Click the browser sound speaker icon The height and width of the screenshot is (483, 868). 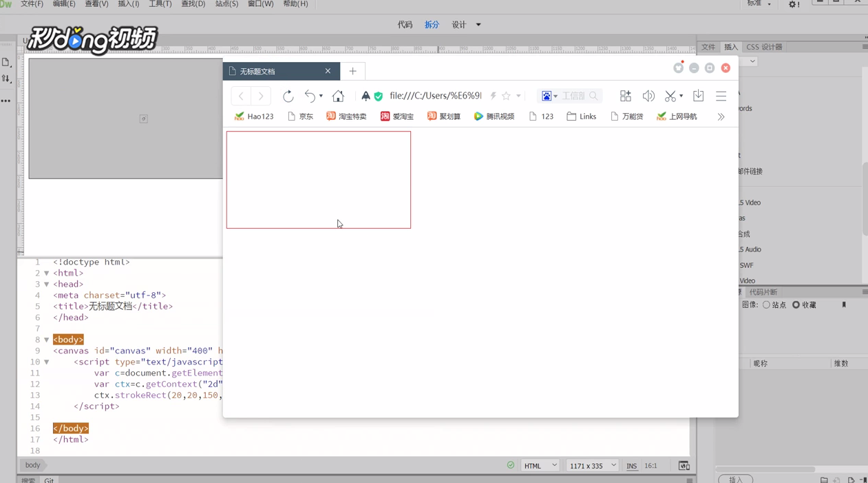(648, 96)
